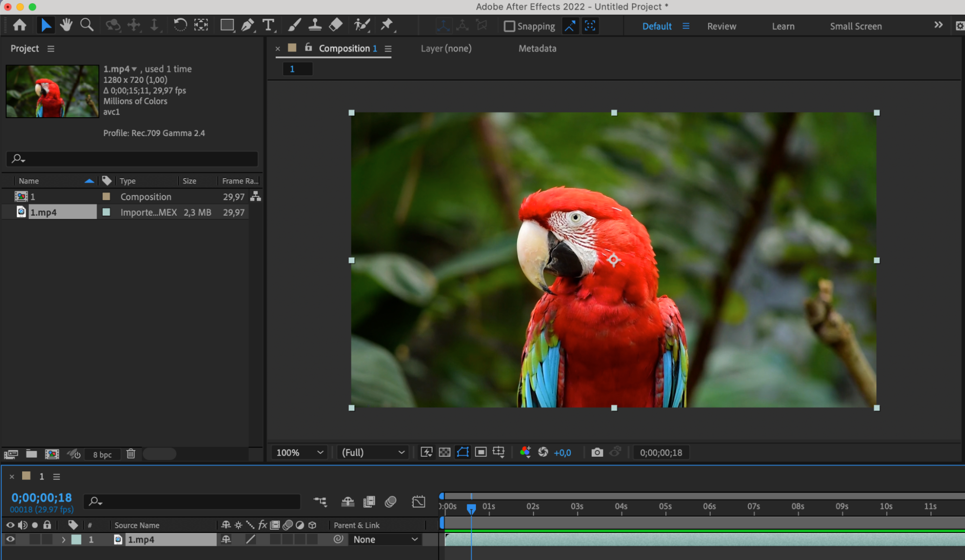Select the Zoom tool
Screen dimensions: 965x560
pyautogui.click(x=87, y=25)
